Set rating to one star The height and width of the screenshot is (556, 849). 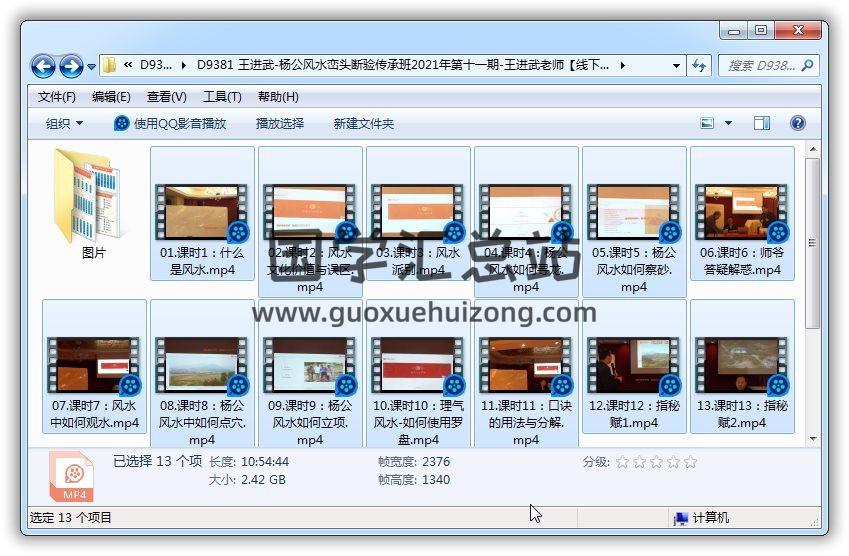[x=623, y=462]
